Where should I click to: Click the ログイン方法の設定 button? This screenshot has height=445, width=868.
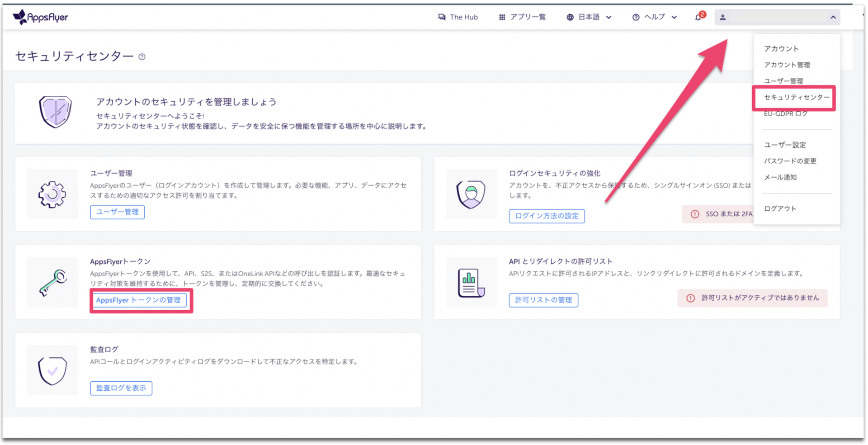(547, 216)
